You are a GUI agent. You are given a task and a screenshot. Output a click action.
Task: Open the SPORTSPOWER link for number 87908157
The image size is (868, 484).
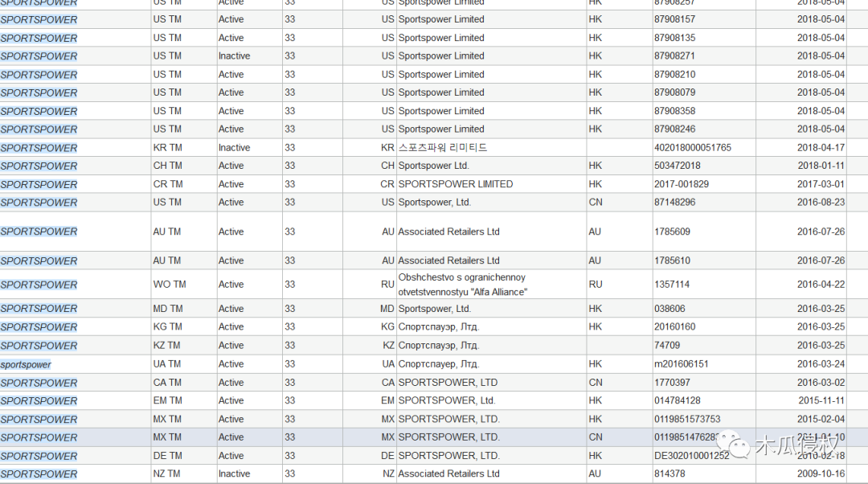point(39,20)
